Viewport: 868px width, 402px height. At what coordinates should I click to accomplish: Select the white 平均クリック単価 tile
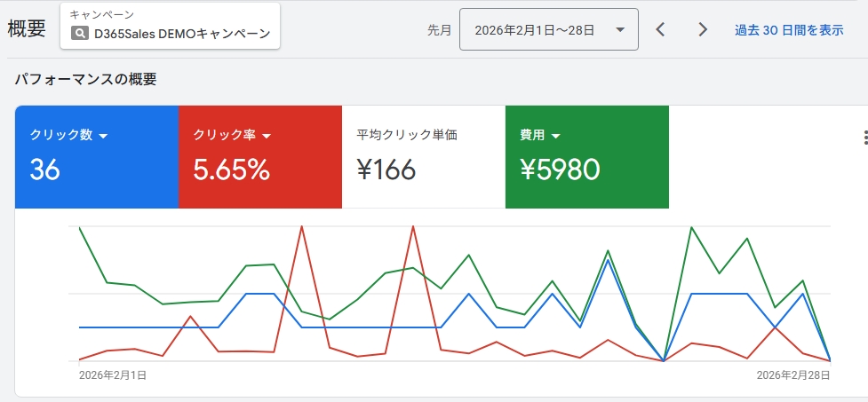(423, 157)
